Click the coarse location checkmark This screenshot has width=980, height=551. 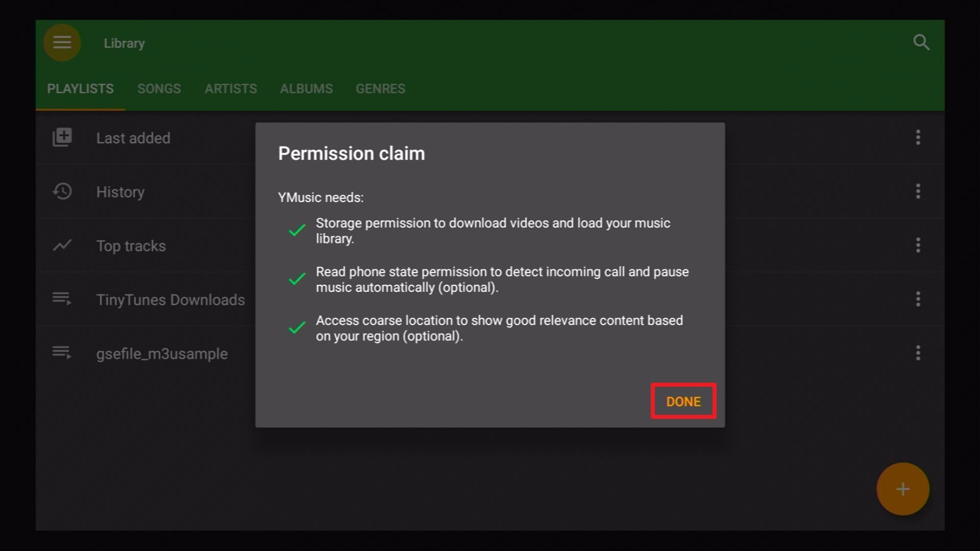(297, 328)
